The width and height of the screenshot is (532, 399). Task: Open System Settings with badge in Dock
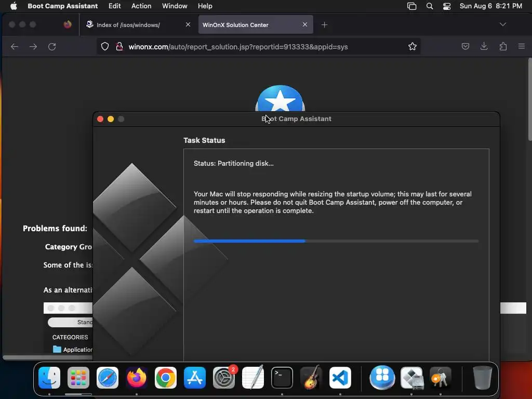coord(224,377)
